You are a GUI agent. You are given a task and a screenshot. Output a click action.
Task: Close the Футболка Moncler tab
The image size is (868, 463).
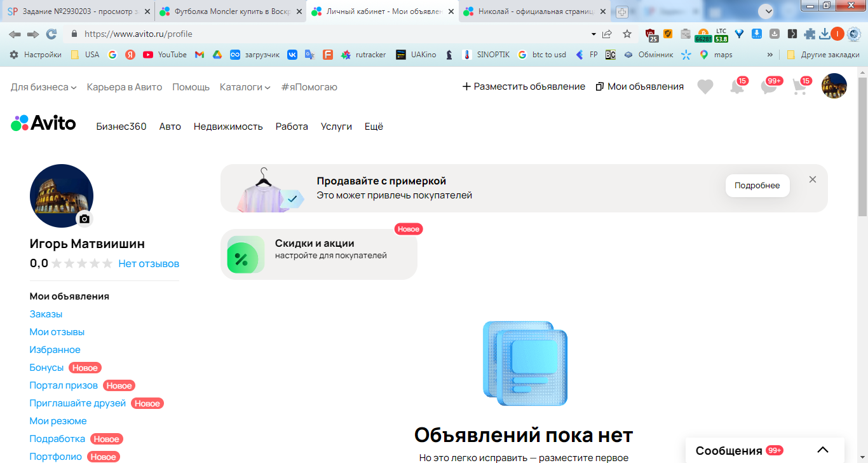300,11
